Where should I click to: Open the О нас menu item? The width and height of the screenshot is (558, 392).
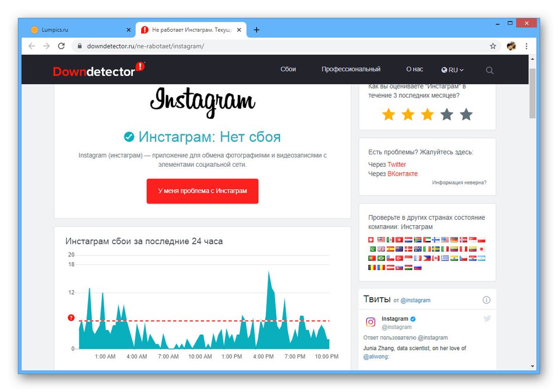415,69
